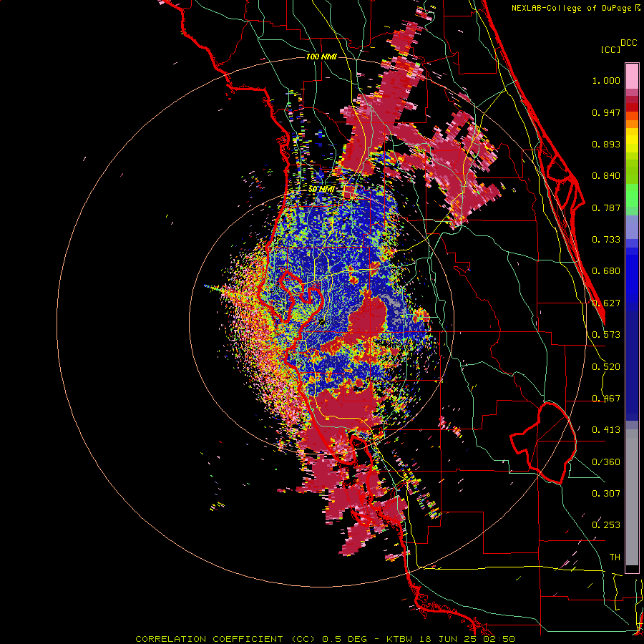The height and width of the screenshot is (644, 644).
Task: Pick the gray lower segment of color bar
Action: coord(632,497)
